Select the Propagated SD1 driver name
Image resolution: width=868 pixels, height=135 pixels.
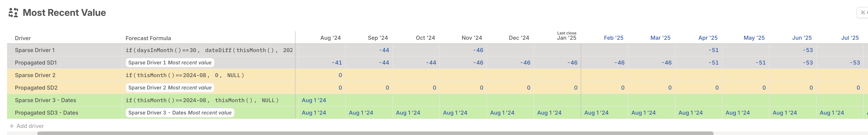pos(36,63)
